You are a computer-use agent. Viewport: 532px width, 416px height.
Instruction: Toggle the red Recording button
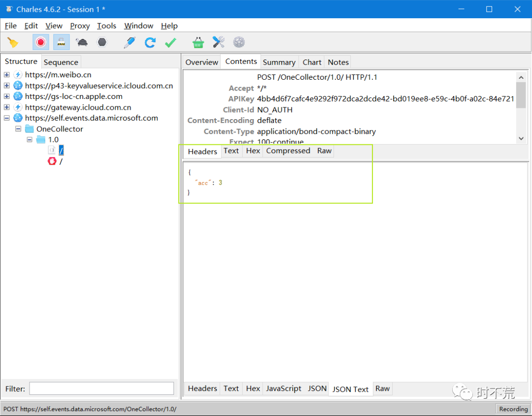click(41, 42)
